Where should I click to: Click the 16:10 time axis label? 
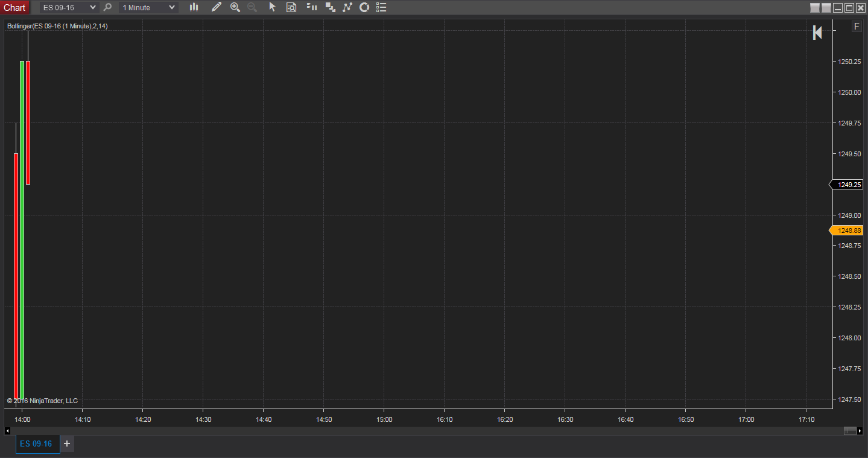click(445, 419)
